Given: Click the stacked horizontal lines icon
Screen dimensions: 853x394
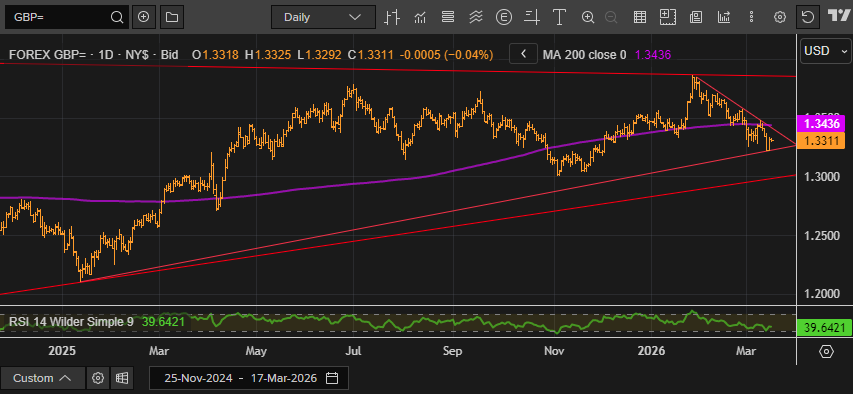Looking at the screenshot, I should coord(448,17).
